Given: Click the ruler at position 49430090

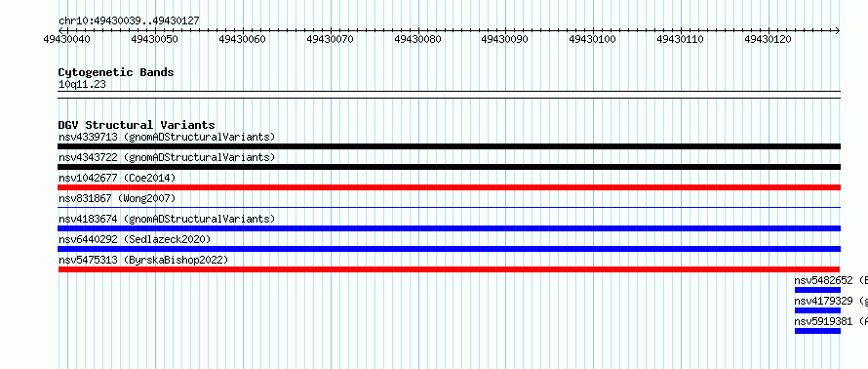Looking at the screenshot, I should pyautogui.click(x=505, y=39).
